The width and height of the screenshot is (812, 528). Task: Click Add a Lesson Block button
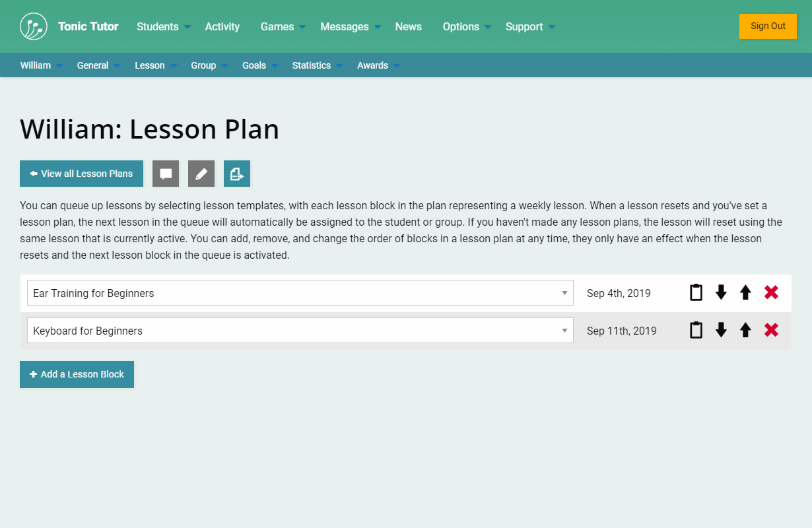(x=77, y=374)
